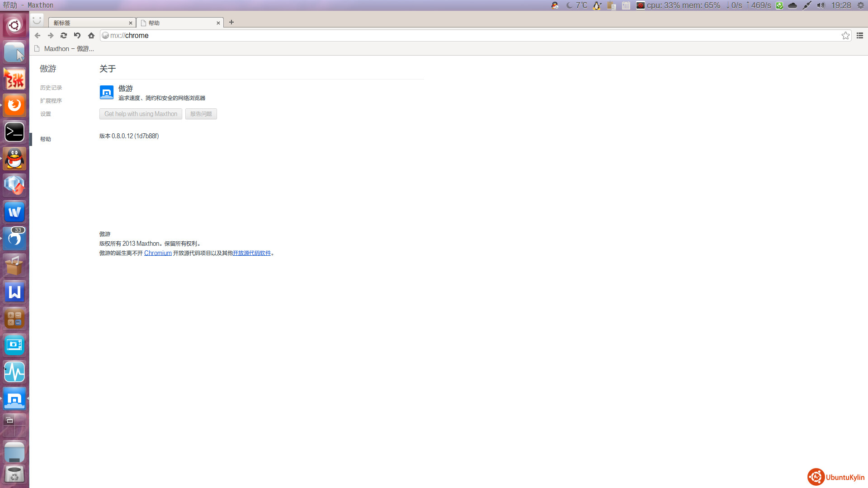
Task: Open 历史记录 in the sidebar
Action: click(x=51, y=88)
